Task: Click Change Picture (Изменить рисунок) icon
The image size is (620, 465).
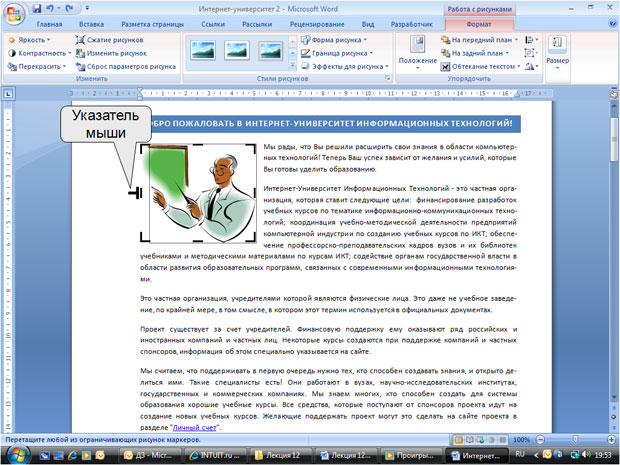Action: tap(80, 53)
